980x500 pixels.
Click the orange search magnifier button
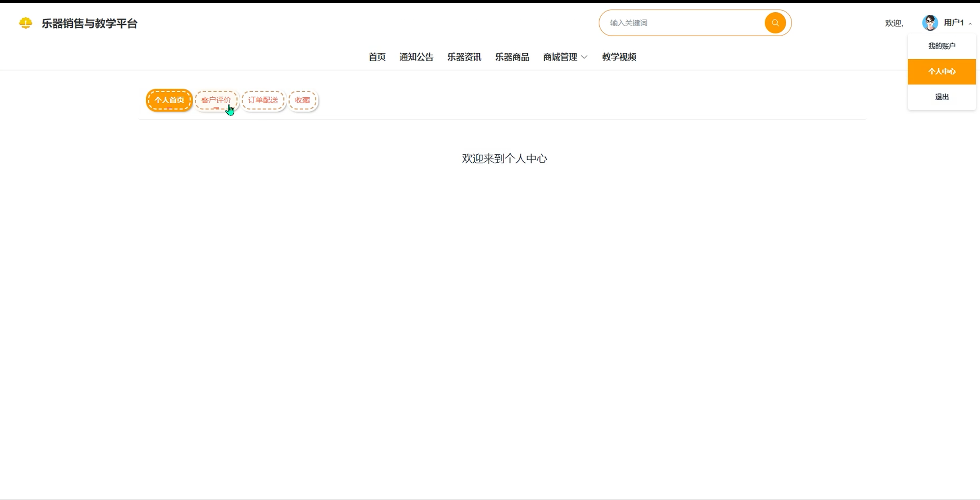pyautogui.click(x=775, y=23)
